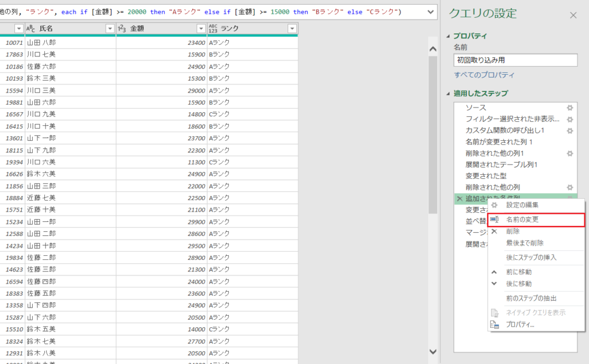This screenshot has width=589, height=364.
Task: Expand the formula bar with its dropdown arrow
Action: 430,11
